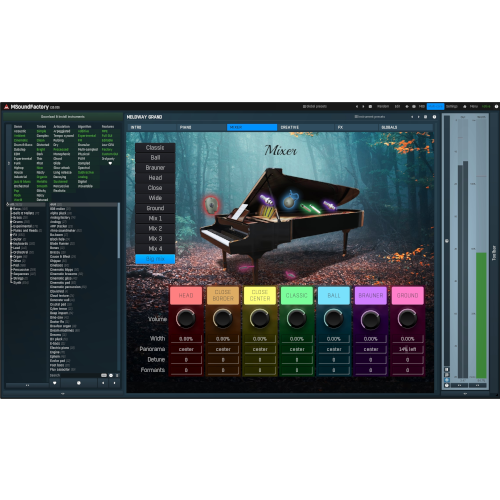The image size is (500, 500).
Task: Switch to the INTRO tab
Action: pyautogui.click(x=152, y=127)
